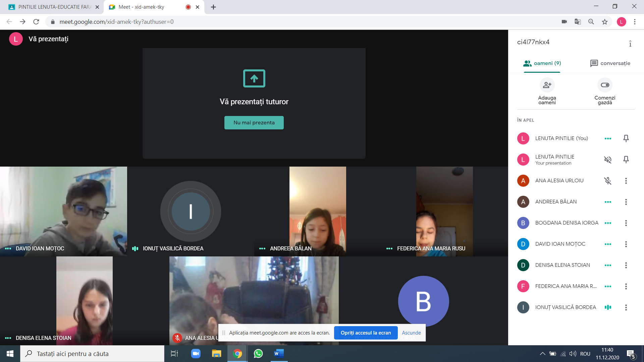Open WhatsApp from the taskbar
This screenshot has height=362, width=644.
(x=258, y=354)
